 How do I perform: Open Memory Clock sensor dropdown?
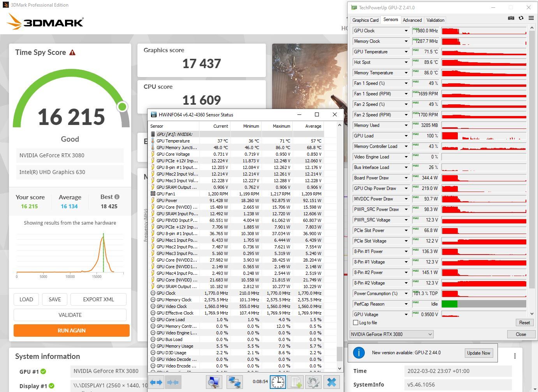406,41
